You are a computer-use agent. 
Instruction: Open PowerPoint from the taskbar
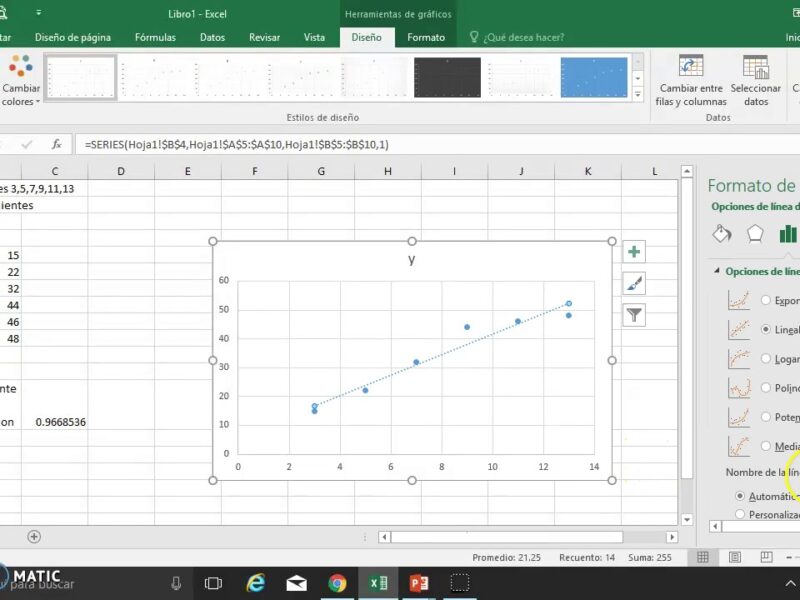418,583
